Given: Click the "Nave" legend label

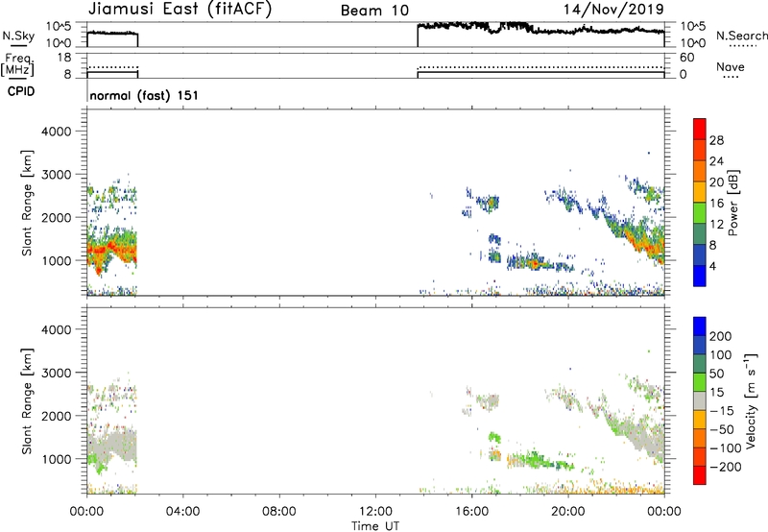Looking at the screenshot, I should (x=730, y=66).
